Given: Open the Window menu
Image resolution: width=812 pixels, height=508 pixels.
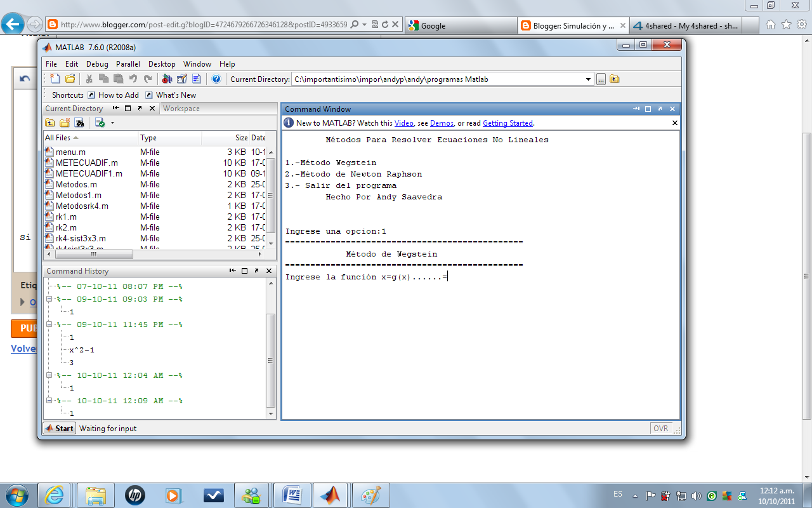Looking at the screenshot, I should (x=197, y=64).
